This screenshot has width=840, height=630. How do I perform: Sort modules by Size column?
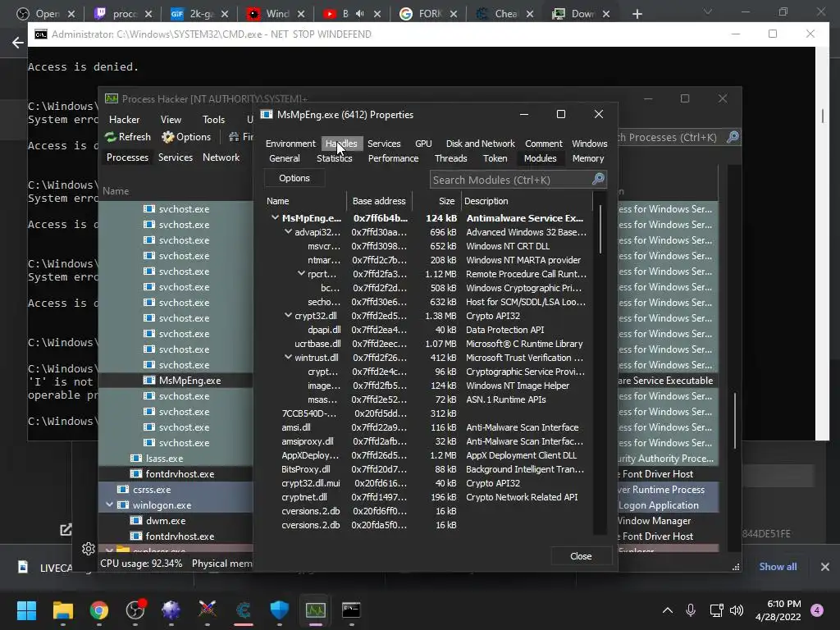(x=436, y=201)
